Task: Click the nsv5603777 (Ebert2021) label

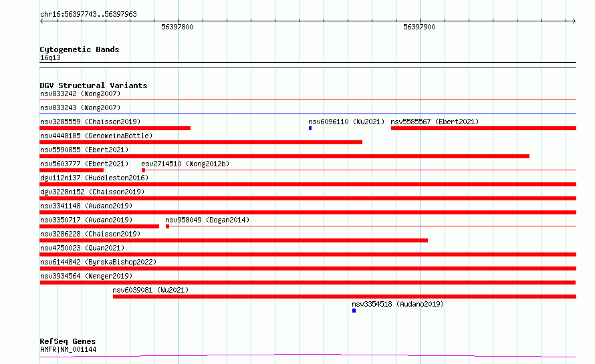Action: [84, 164]
